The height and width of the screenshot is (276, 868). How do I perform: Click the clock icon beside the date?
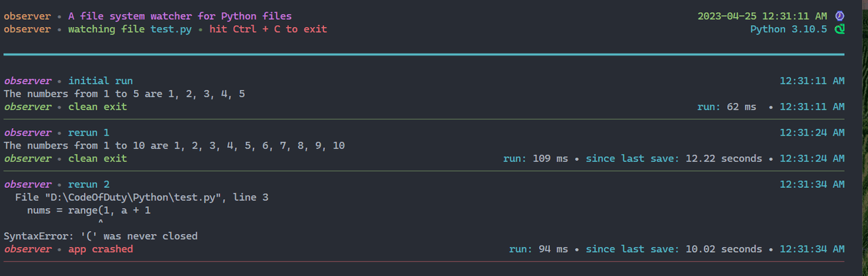(840, 16)
